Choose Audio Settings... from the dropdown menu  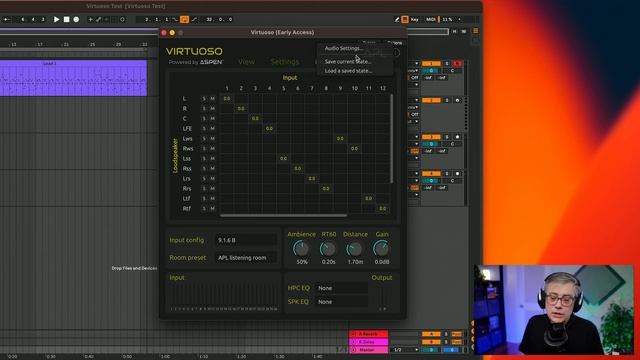pyautogui.click(x=344, y=48)
